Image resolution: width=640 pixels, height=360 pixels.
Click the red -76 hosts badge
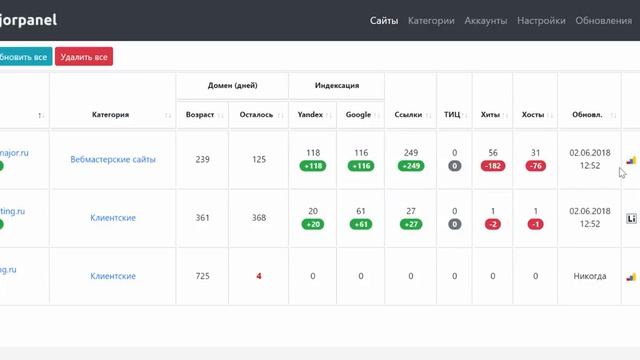coord(536,166)
